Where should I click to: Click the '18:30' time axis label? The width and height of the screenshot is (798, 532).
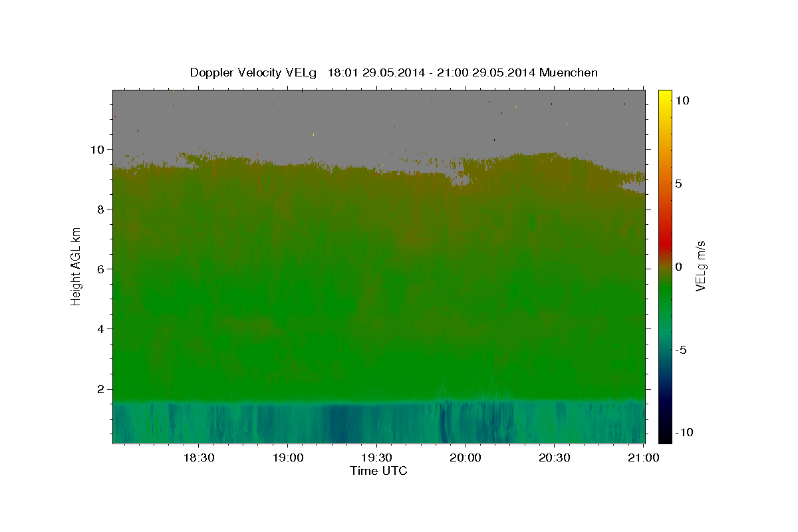point(198,458)
